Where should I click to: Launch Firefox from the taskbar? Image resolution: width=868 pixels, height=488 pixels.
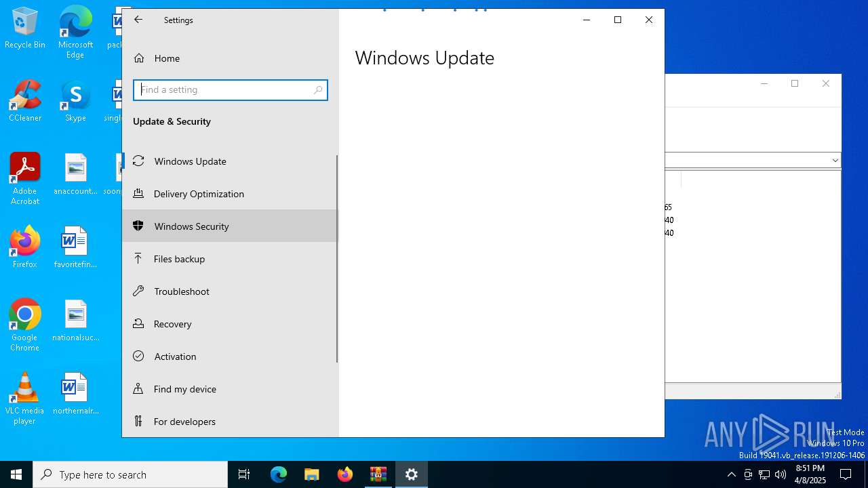(x=345, y=474)
